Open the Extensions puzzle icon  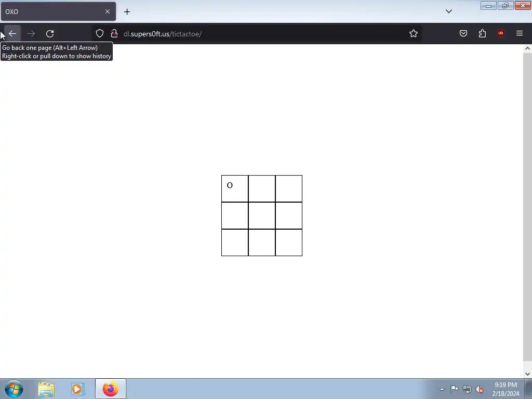click(x=482, y=34)
